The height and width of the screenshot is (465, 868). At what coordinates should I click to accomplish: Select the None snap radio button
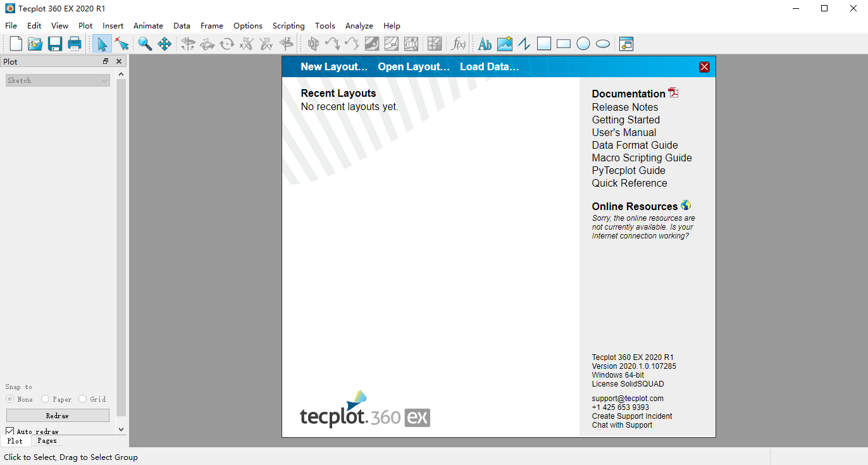(10, 399)
